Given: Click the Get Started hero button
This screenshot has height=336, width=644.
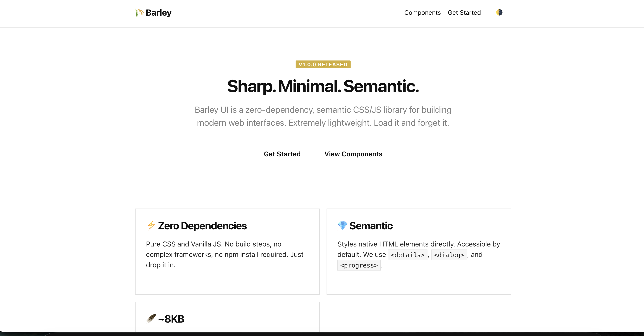Looking at the screenshot, I should [x=282, y=154].
